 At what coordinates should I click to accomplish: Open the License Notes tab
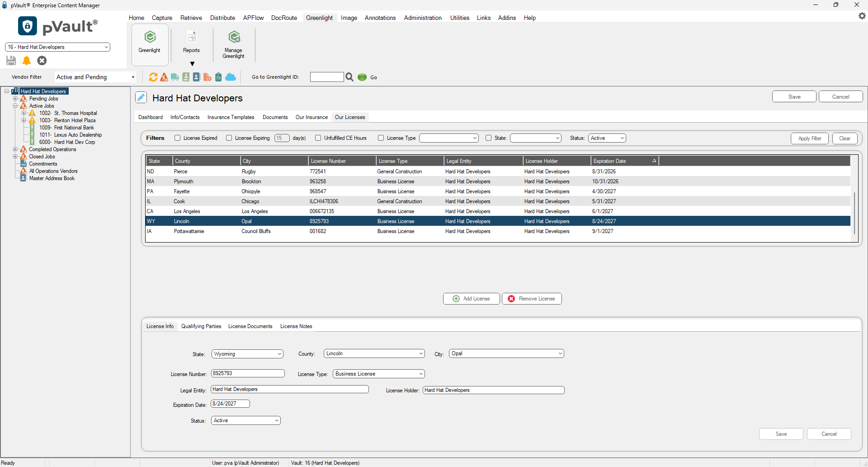296,326
